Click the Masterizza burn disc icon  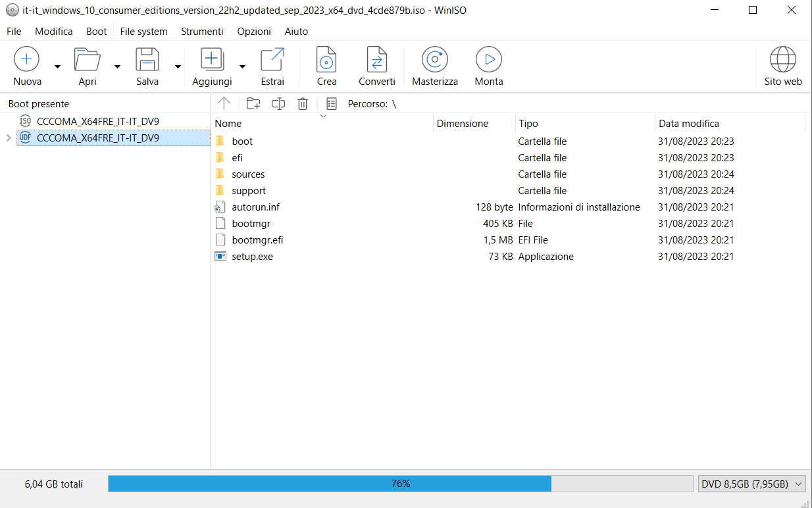point(434,59)
